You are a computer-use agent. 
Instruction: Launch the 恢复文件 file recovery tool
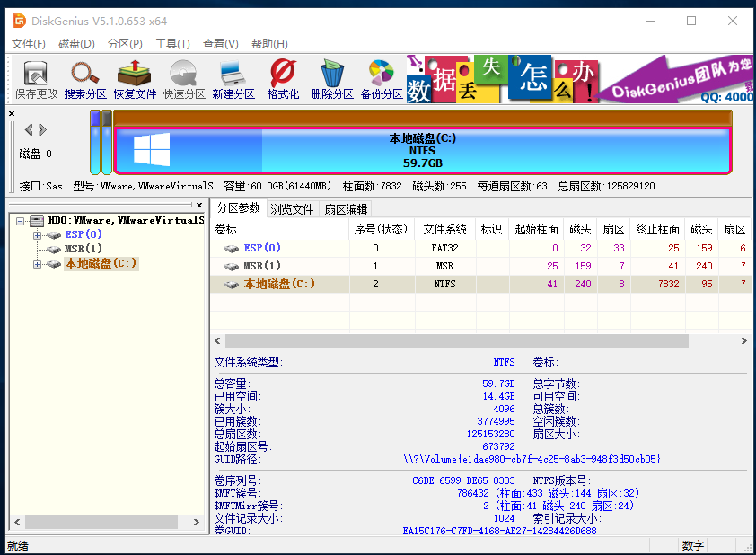pyautogui.click(x=135, y=80)
